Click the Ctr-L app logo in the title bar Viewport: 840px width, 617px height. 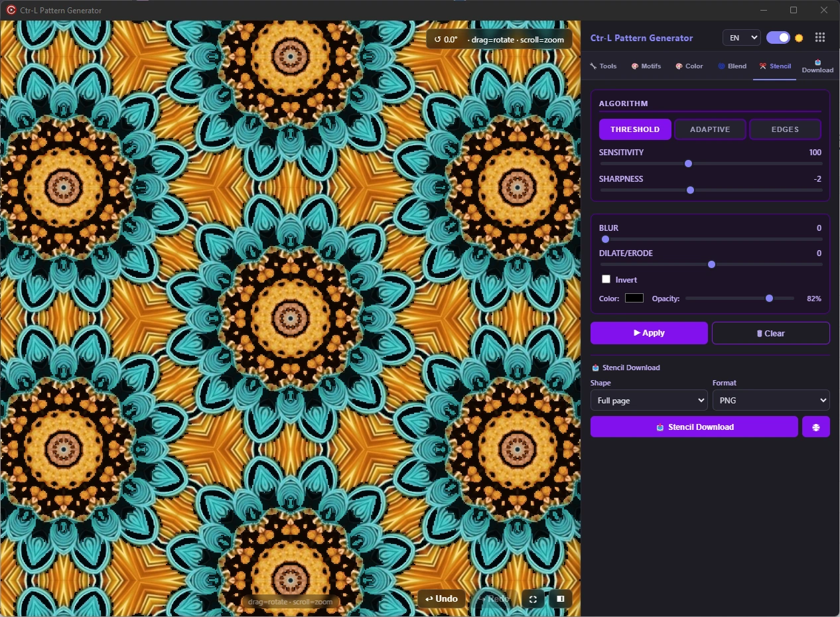(x=11, y=11)
